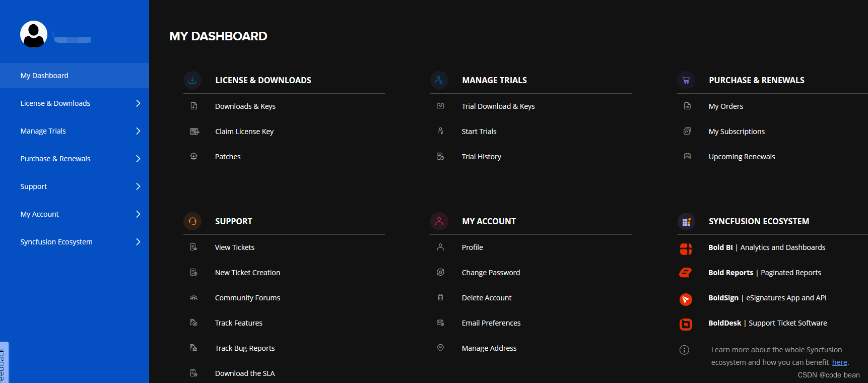868x383 pixels.
Task: Click the Start Trials icon
Action: [x=440, y=131]
